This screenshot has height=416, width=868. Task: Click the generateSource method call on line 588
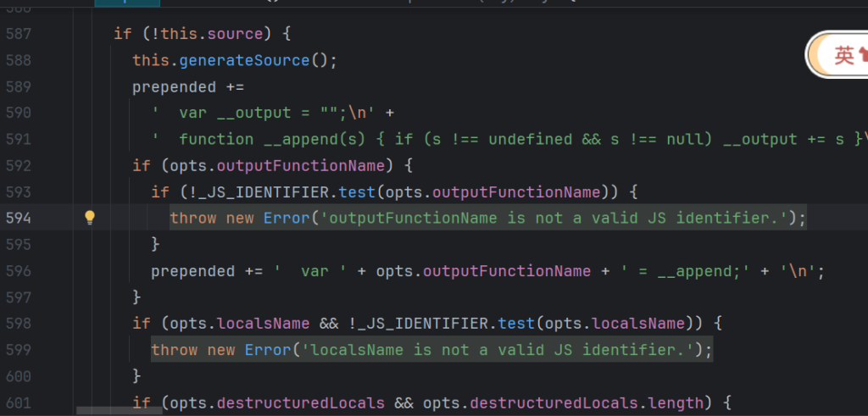[244, 60]
